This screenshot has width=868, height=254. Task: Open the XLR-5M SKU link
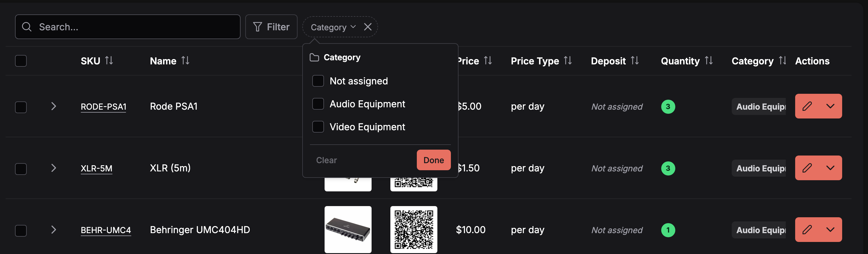pyautogui.click(x=96, y=169)
